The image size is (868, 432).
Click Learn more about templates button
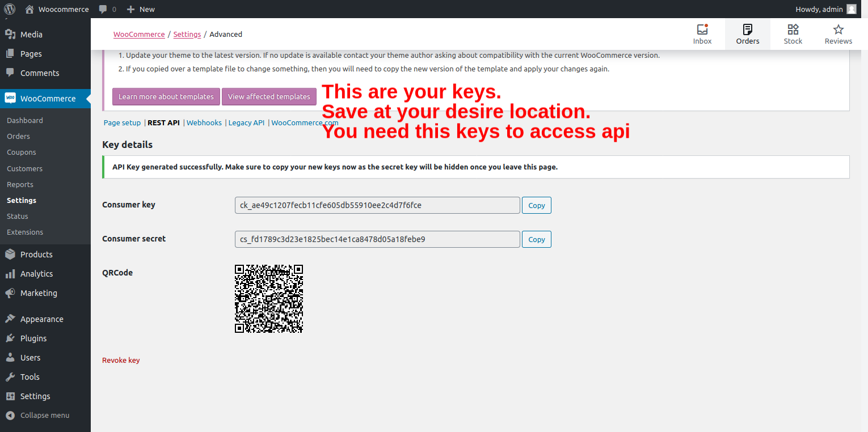(x=166, y=96)
